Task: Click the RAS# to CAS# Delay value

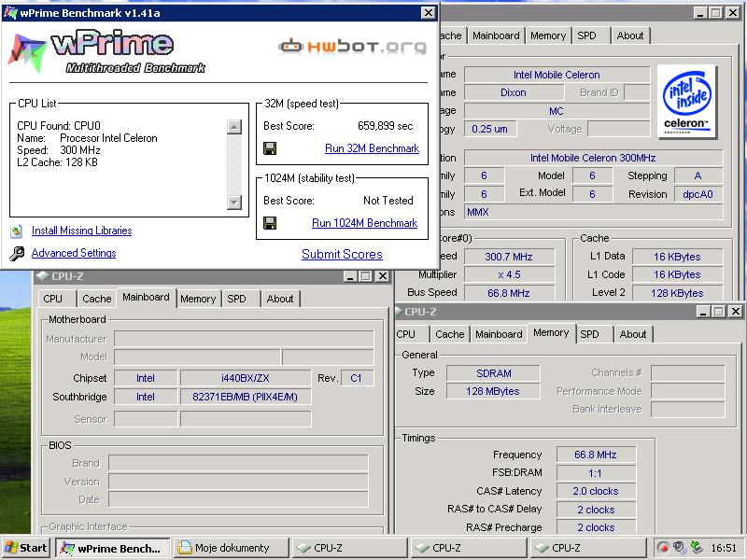Action: [596, 510]
